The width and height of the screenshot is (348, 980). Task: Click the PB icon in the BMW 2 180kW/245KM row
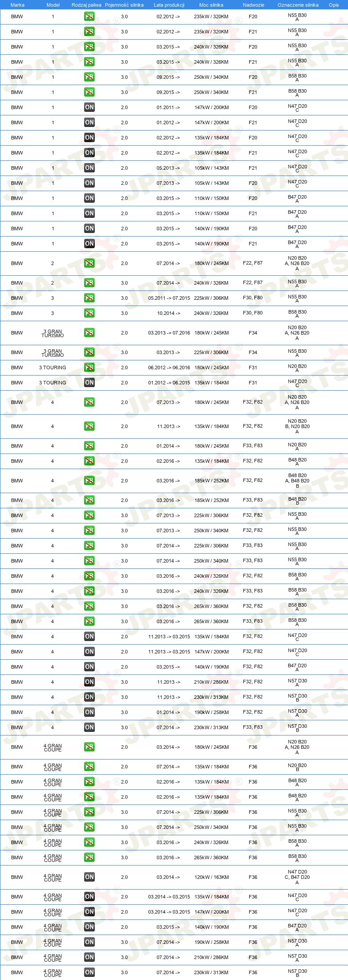[x=89, y=263]
